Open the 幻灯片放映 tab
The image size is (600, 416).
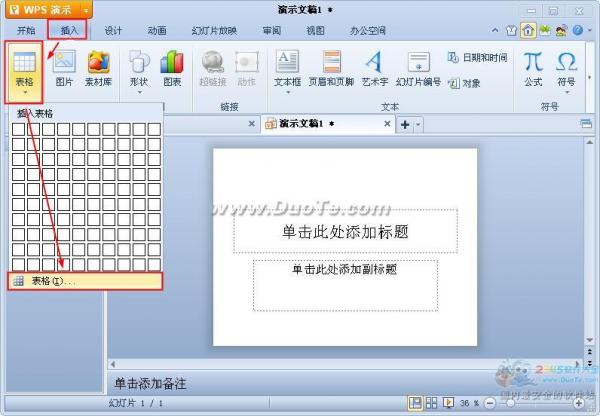[x=214, y=31]
